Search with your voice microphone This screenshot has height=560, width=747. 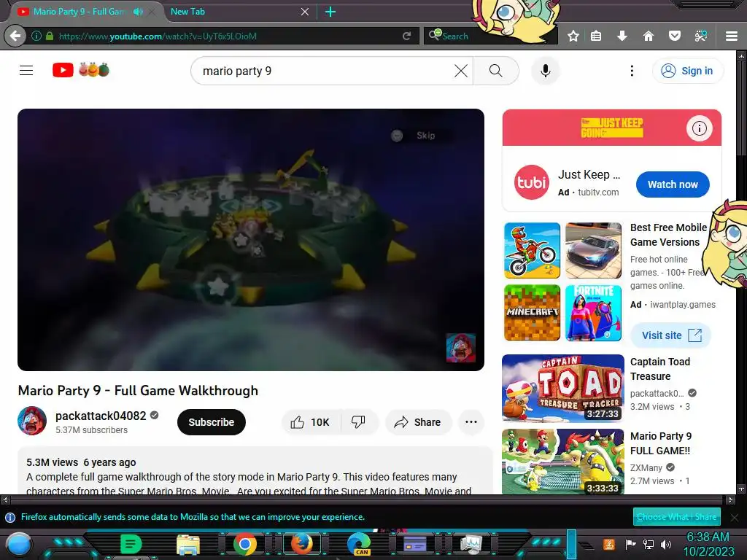point(546,71)
